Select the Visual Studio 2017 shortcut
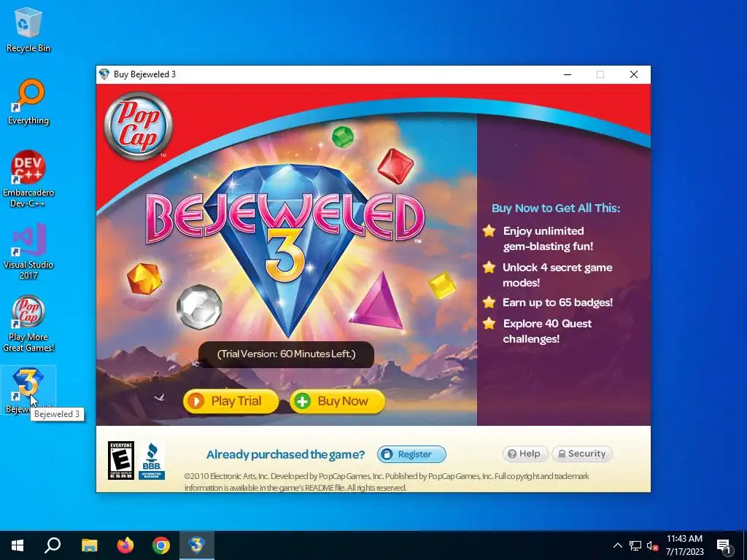Image resolution: width=747 pixels, height=560 pixels. (28, 251)
